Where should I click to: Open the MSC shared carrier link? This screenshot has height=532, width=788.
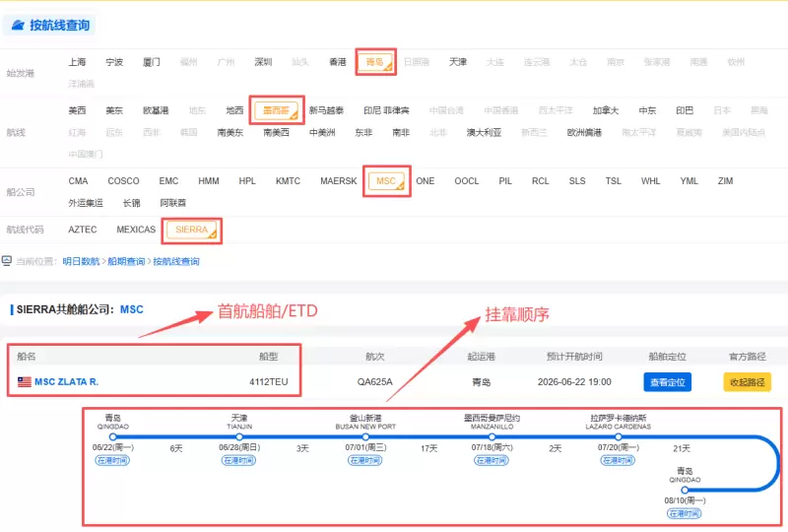(132, 309)
